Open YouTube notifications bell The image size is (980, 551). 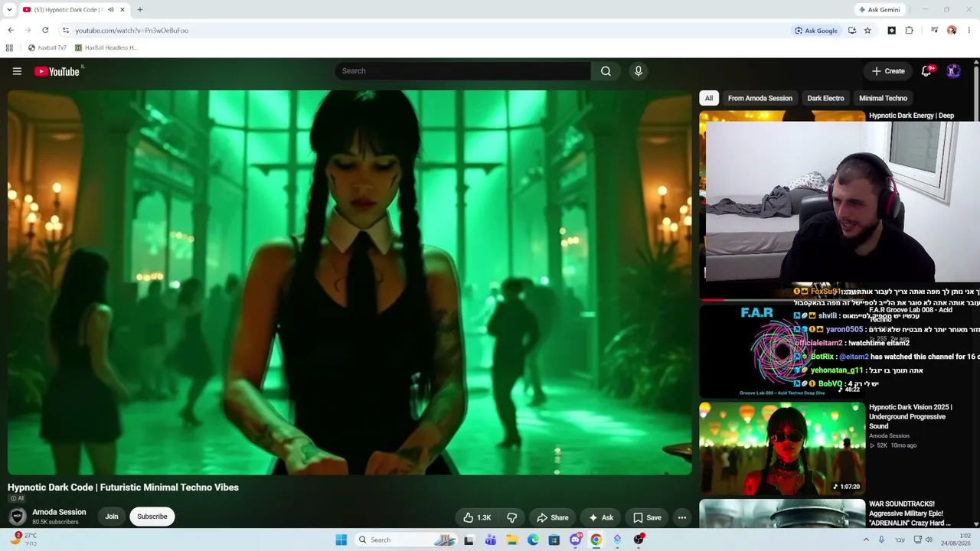tap(926, 71)
